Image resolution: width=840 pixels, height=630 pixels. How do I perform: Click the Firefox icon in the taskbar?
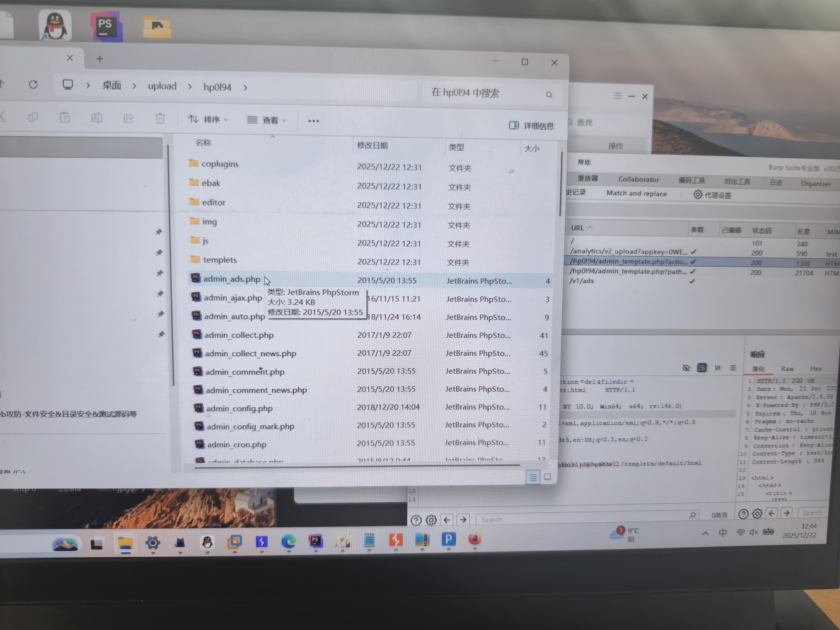click(475, 539)
